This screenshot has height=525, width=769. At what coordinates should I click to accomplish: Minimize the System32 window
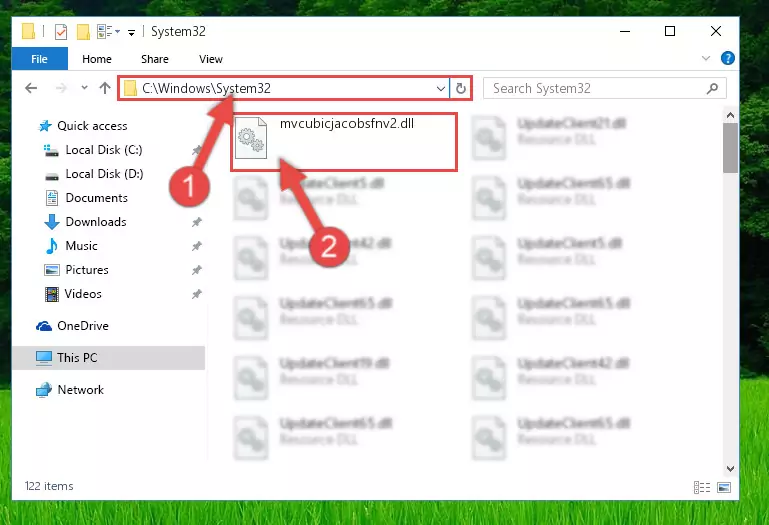pyautogui.click(x=625, y=31)
